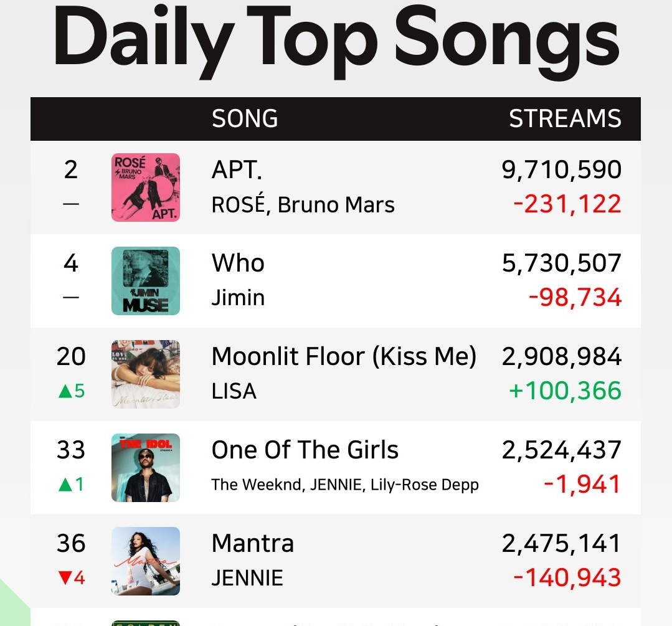Viewport: 672px width, 626px height.
Task: Click One Of The Girls title
Action: click(x=305, y=450)
